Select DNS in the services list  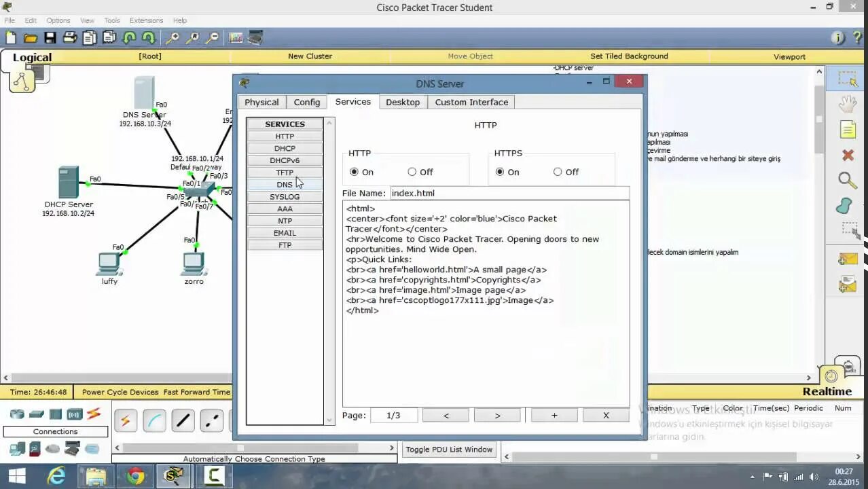[285, 185]
